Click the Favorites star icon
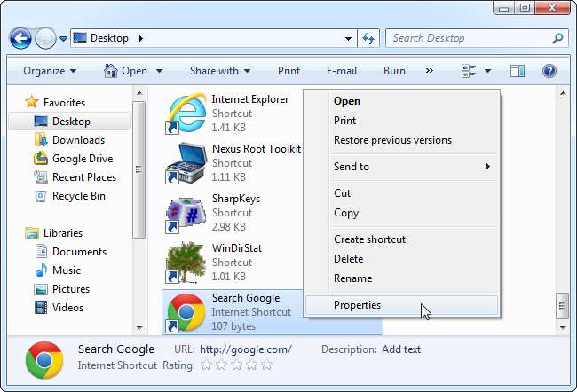The width and height of the screenshot is (577, 392). 32,102
